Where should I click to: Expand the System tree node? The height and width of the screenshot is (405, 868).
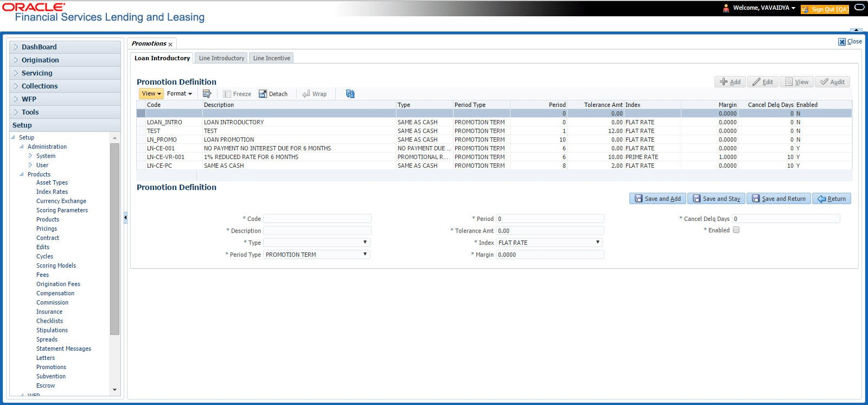30,156
